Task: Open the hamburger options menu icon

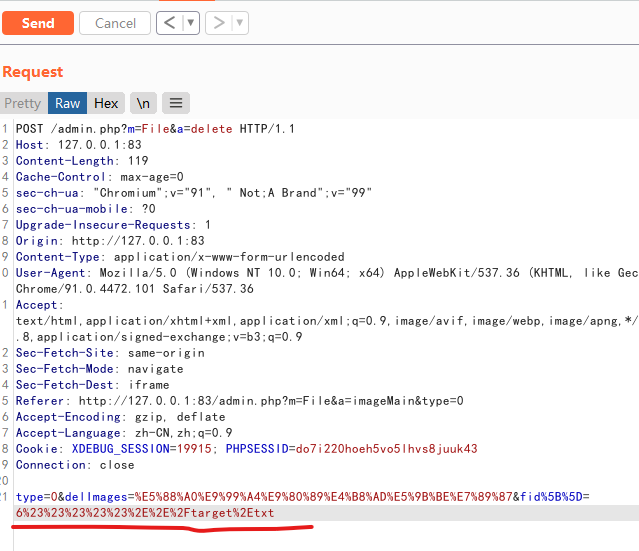Action: click(x=176, y=103)
